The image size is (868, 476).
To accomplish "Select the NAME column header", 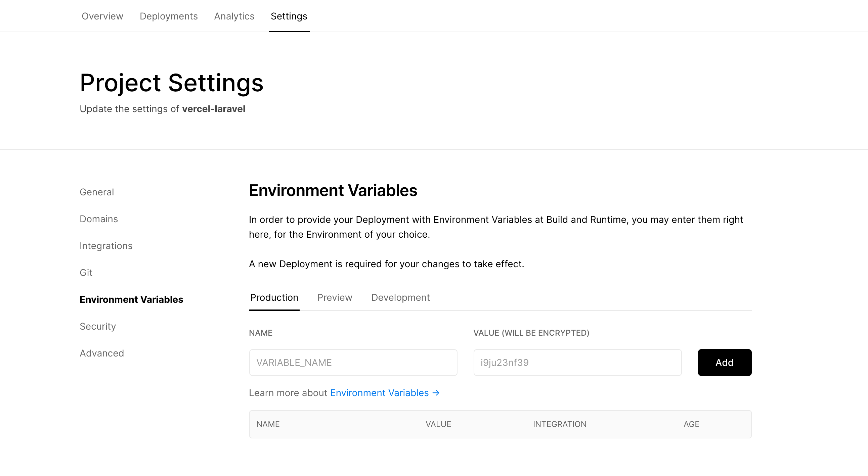I will pos(268,424).
